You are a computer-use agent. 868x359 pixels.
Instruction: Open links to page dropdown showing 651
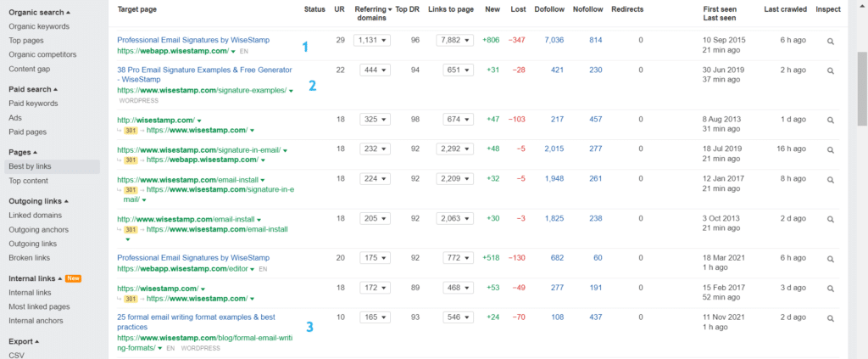pos(458,70)
